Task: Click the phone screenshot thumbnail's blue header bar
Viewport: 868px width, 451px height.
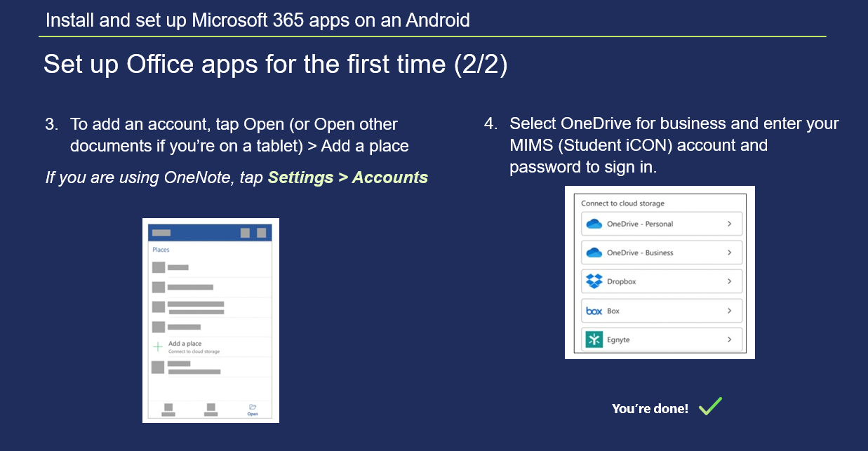Action: (x=211, y=232)
